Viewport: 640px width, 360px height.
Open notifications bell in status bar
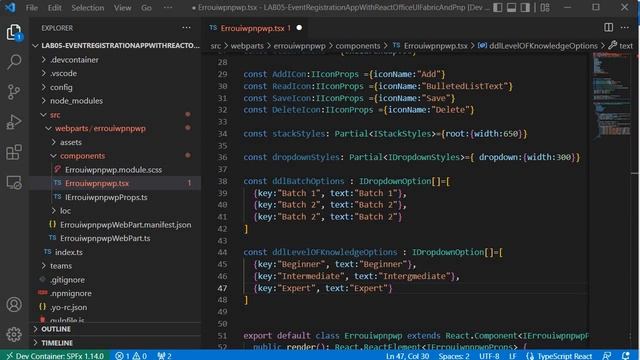point(626,356)
